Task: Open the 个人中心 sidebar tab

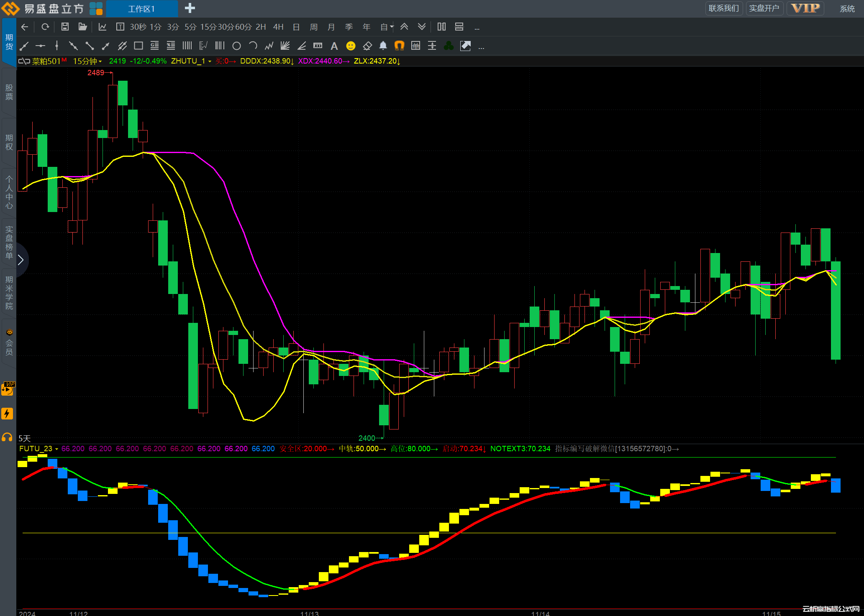Action: coord(9,192)
